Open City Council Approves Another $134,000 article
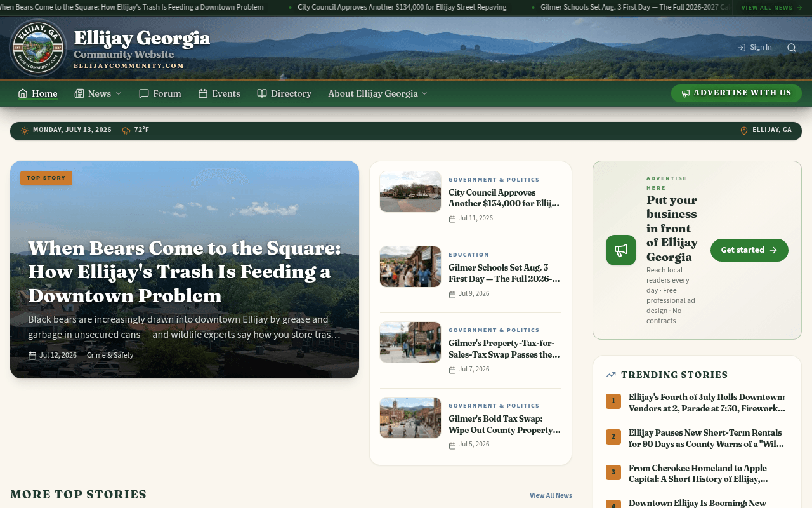 point(504,198)
